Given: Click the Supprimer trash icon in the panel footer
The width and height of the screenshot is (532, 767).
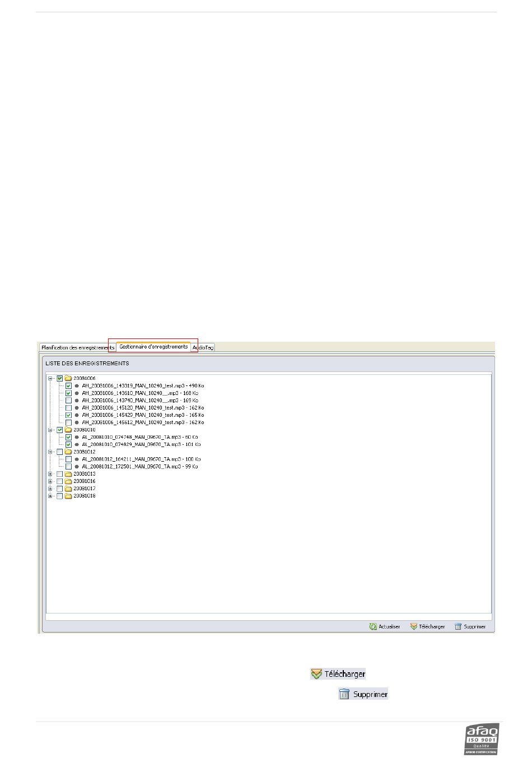Looking at the screenshot, I should tap(458, 626).
